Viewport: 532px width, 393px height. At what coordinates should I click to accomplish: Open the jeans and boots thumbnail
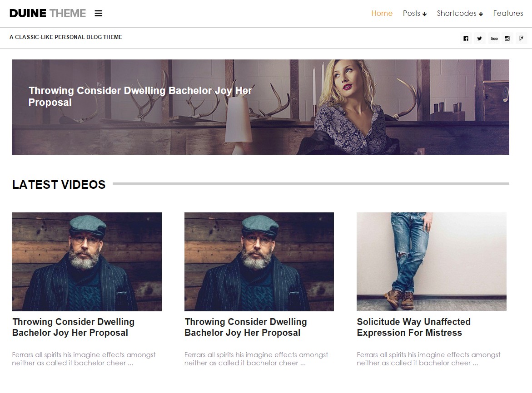click(x=431, y=261)
